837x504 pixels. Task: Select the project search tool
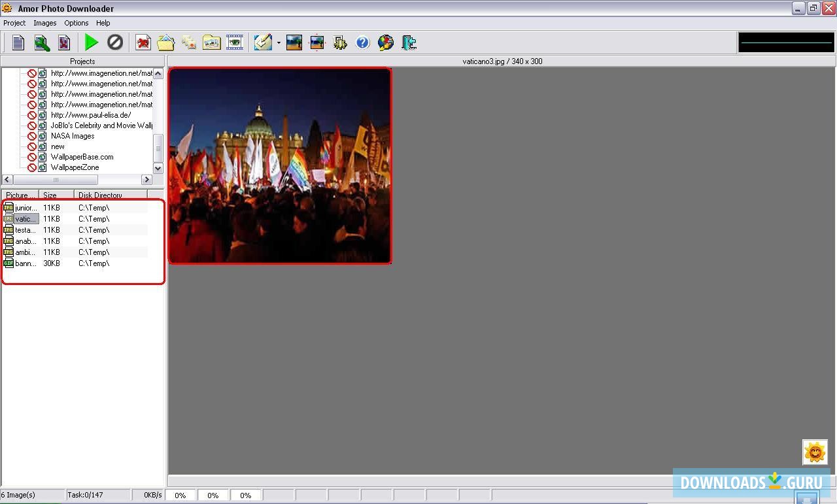40,42
